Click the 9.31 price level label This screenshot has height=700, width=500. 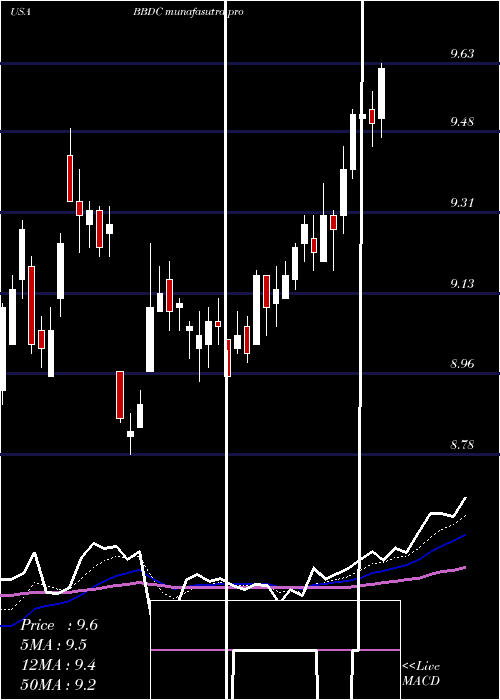(x=462, y=203)
